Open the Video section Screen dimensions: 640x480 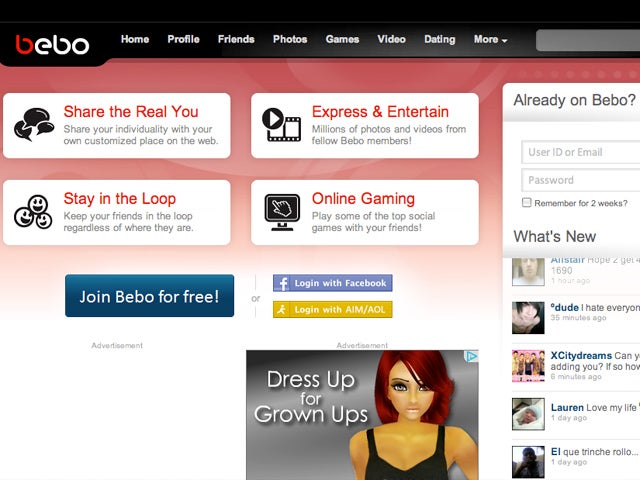[391, 39]
